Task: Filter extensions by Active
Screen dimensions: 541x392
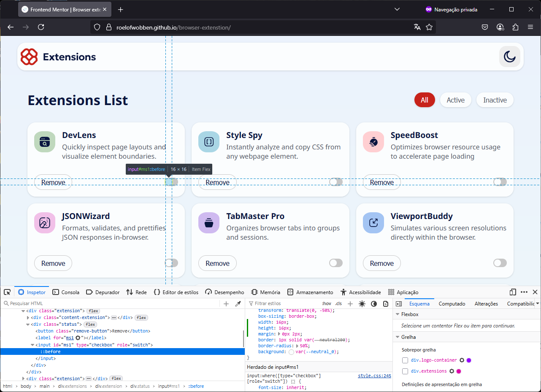Action: click(455, 100)
